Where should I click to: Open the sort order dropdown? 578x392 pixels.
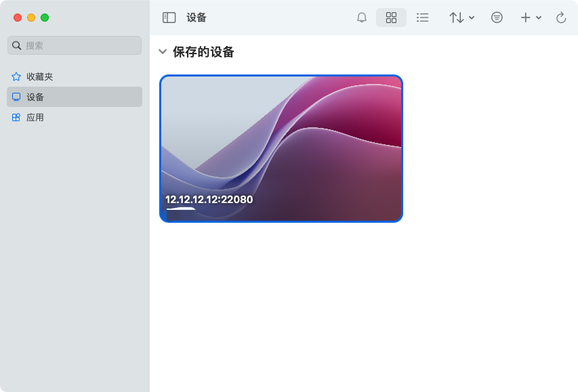pos(461,18)
